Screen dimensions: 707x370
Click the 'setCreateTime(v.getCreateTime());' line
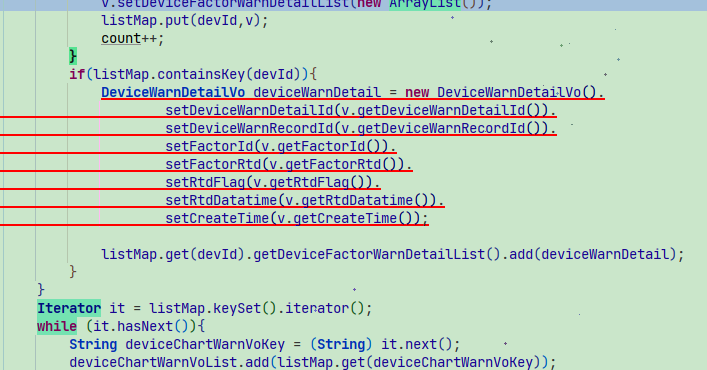[x=297, y=219]
